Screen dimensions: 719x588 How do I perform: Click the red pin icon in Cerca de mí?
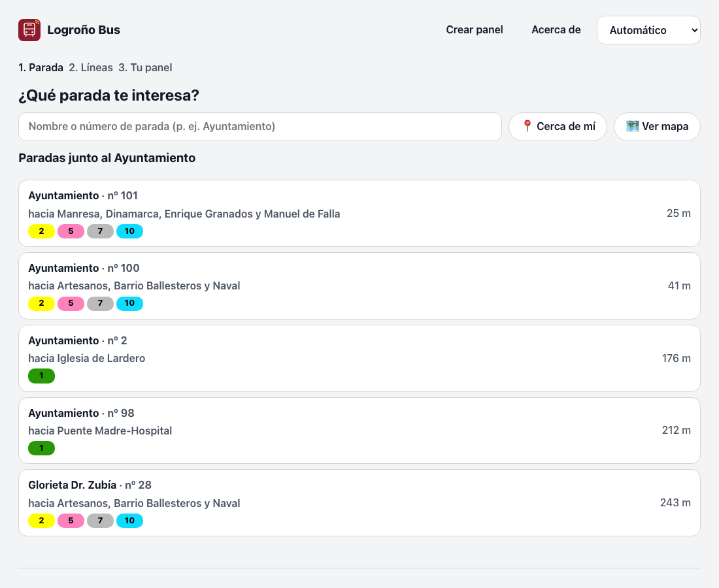(527, 126)
